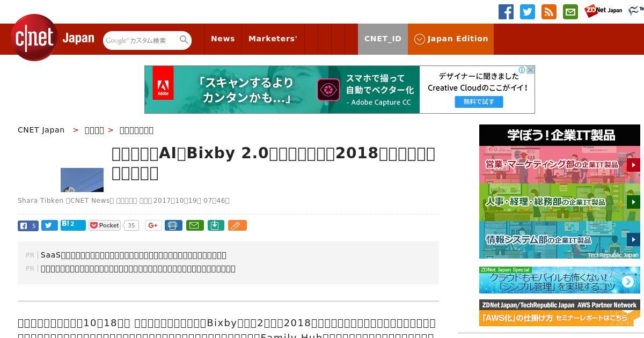Click the CNET Japan breadcrumb link
644x338 pixels.
coord(41,130)
